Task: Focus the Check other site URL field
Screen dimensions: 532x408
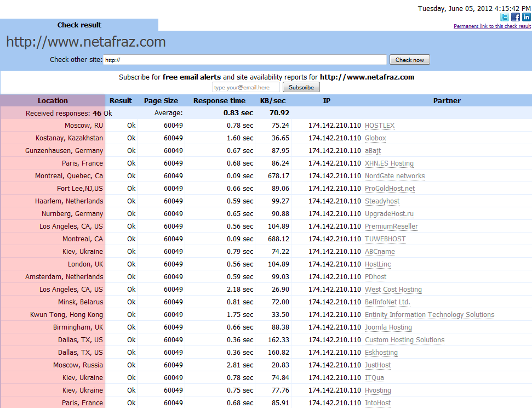Action: pyautogui.click(x=244, y=60)
